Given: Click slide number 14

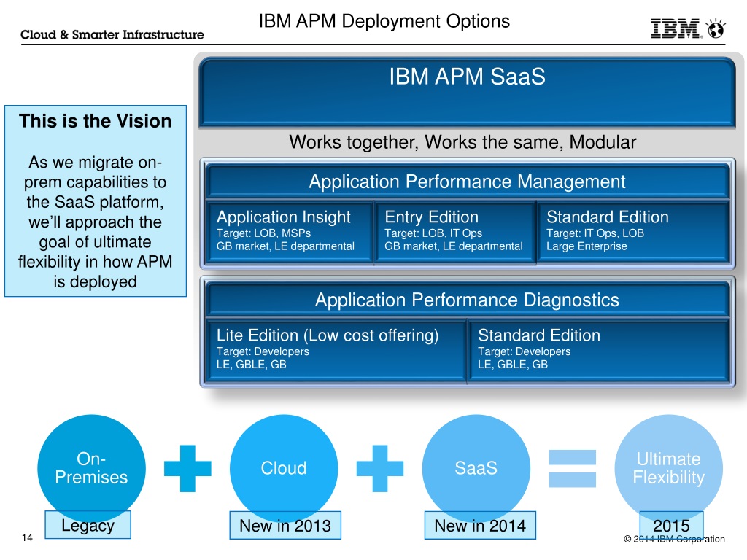Looking at the screenshot, I should [x=27, y=537].
